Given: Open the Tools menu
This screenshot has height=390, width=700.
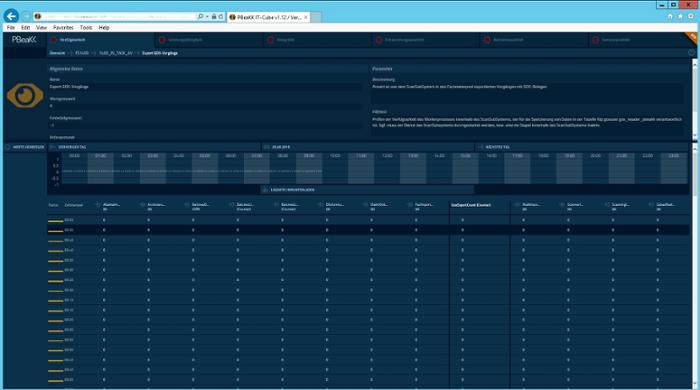Looking at the screenshot, I should coord(86,28).
